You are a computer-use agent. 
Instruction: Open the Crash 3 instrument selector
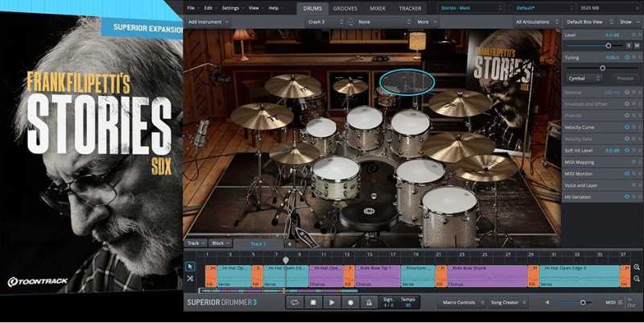tap(325, 22)
